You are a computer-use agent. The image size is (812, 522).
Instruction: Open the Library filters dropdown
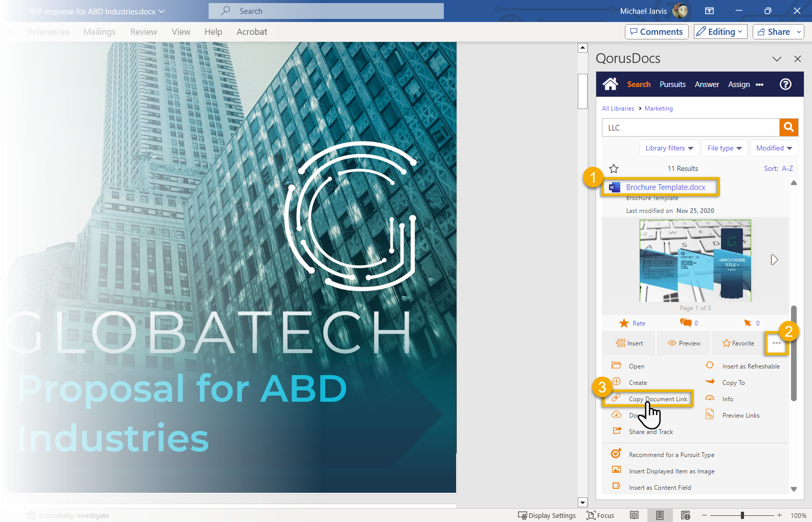pyautogui.click(x=669, y=148)
